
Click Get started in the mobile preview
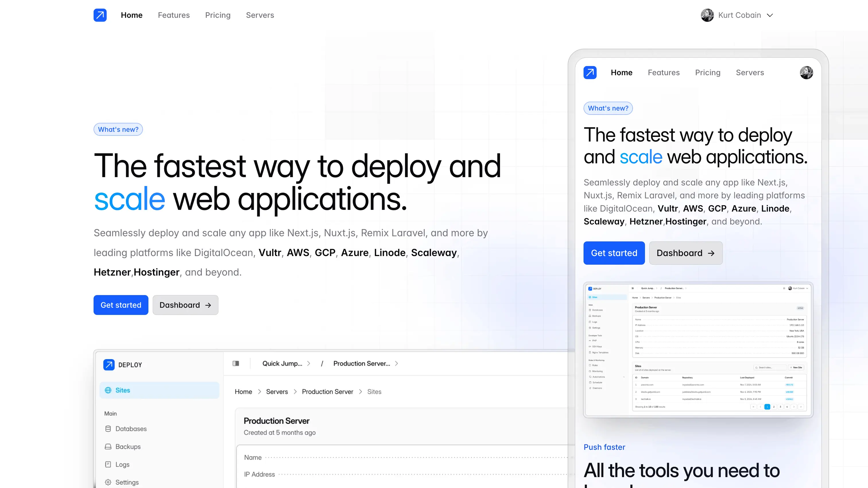tap(614, 253)
